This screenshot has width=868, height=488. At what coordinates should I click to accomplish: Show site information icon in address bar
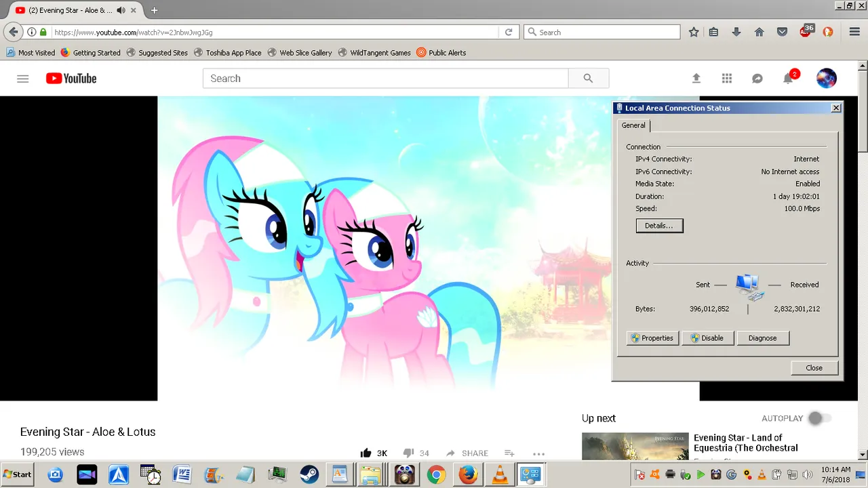[x=31, y=32]
